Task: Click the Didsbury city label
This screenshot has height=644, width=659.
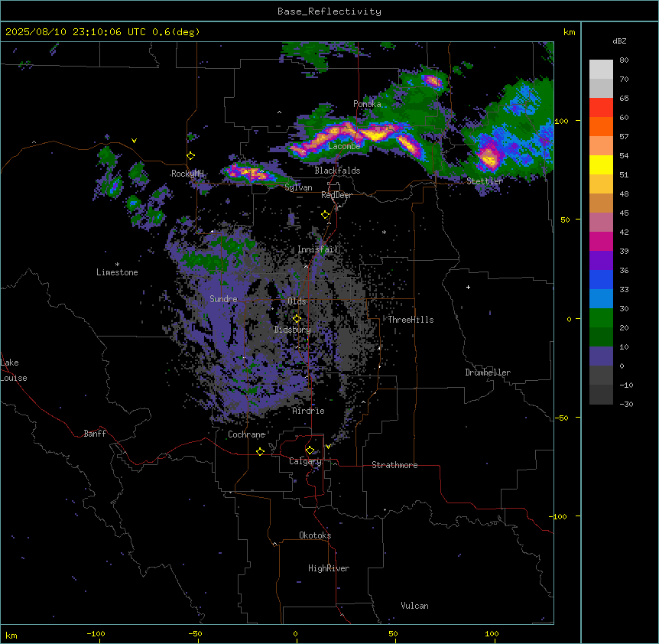Action: point(293,330)
